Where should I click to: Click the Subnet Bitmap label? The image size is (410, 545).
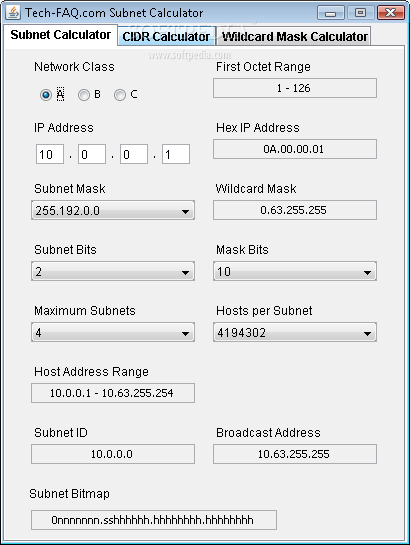tap(69, 494)
